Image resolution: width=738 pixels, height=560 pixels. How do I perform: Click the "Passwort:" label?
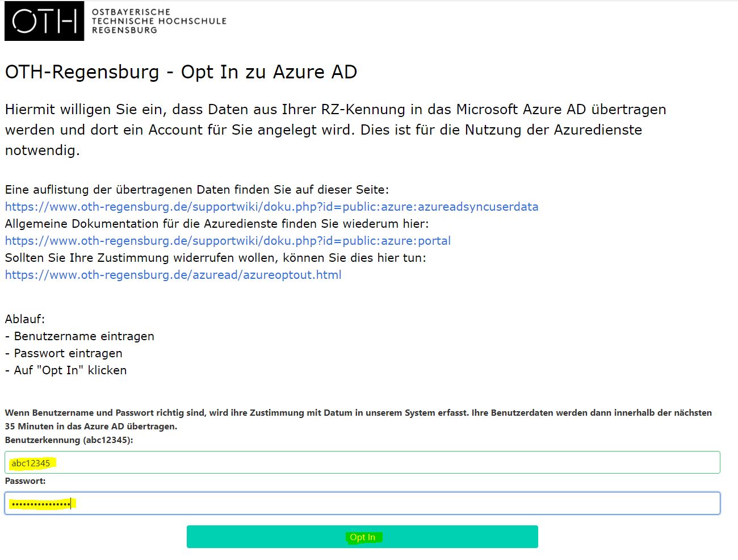pyautogui.click(x=25, y=481)
